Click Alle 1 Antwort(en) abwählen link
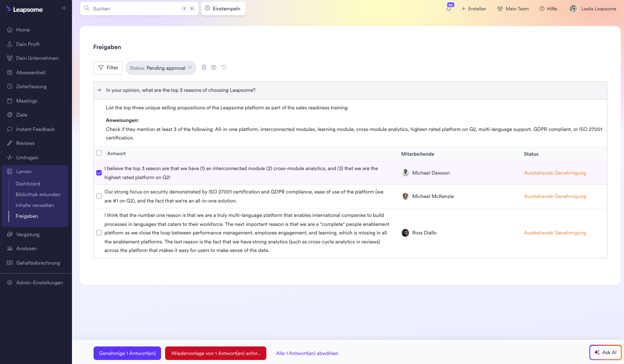This screenshot has width=624, height=364. coord(307,353)
